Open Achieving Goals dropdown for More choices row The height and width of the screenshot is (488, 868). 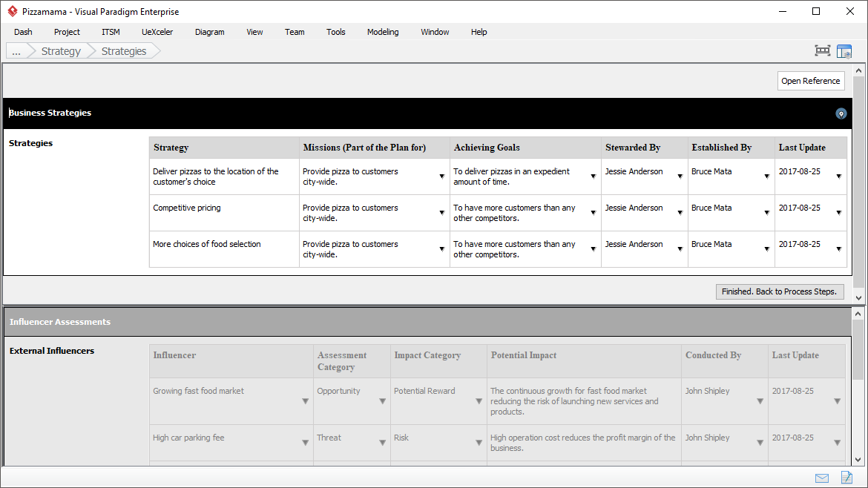click(x=593, y=249)
